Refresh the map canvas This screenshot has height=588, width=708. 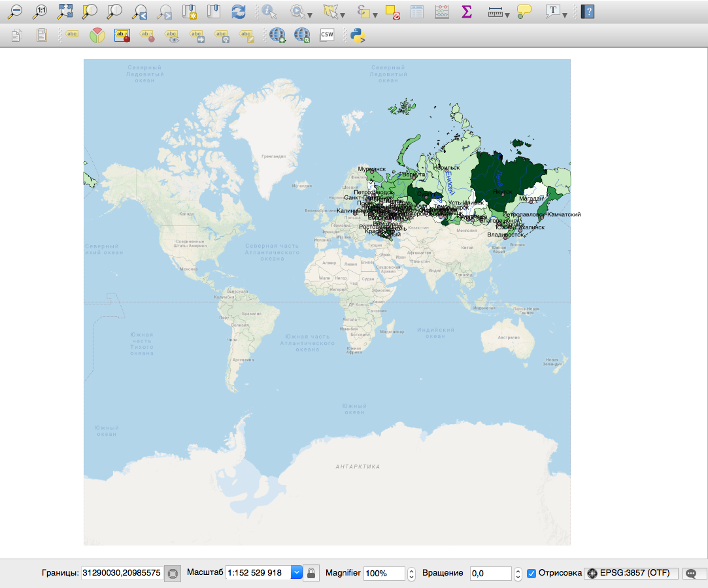[x=239, y=11]
